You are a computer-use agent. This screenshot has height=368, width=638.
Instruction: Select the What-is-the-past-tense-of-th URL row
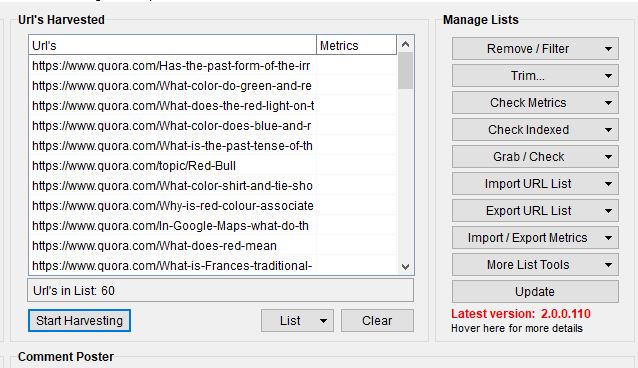click(212, 146)
